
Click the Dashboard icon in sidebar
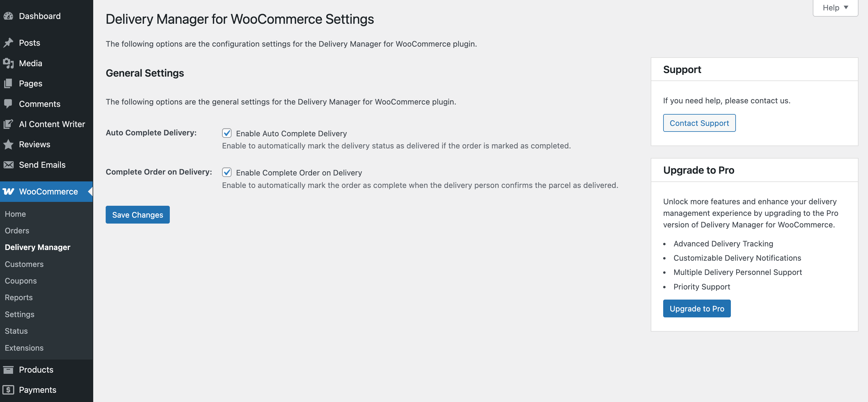8,16
